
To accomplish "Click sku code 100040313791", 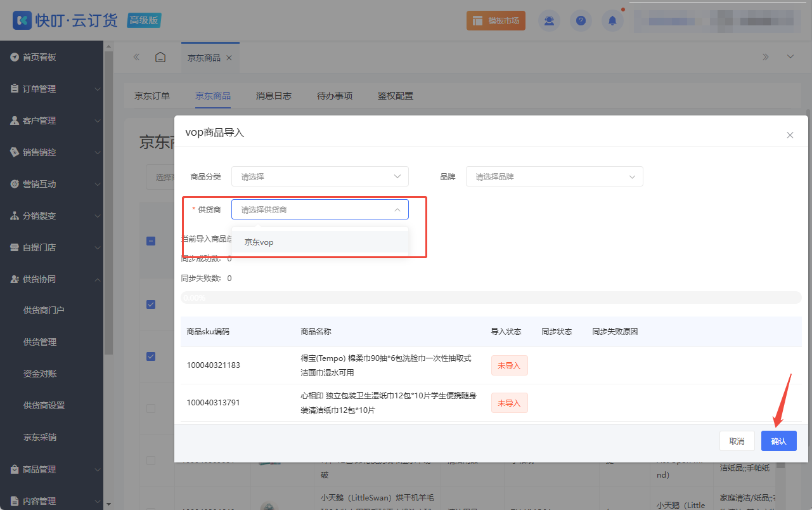I will click(213, 403).
